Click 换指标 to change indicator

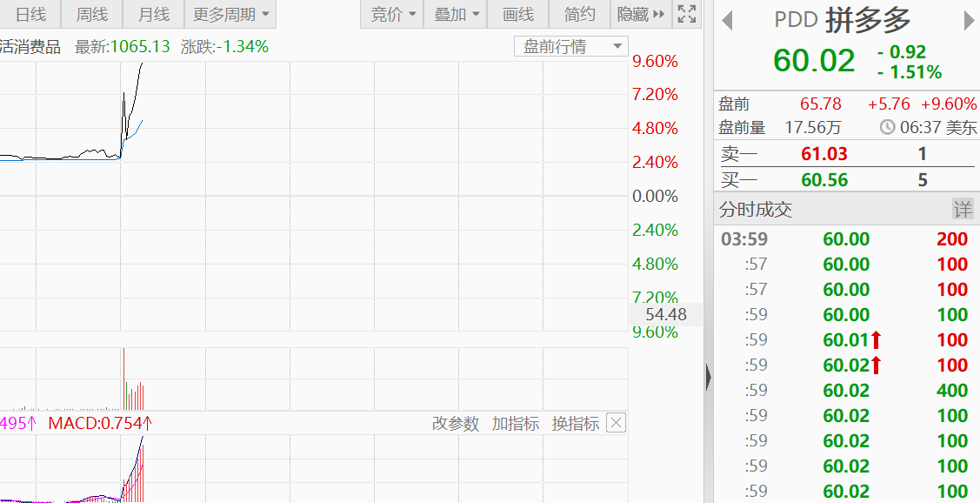click(576, 424)
